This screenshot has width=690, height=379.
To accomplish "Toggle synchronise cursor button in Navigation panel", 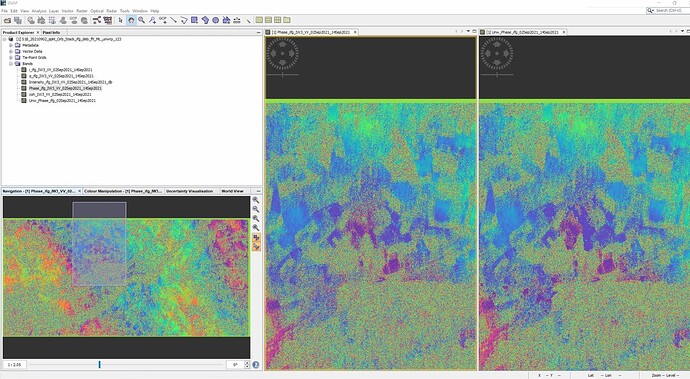I will (x=256, y=247).
